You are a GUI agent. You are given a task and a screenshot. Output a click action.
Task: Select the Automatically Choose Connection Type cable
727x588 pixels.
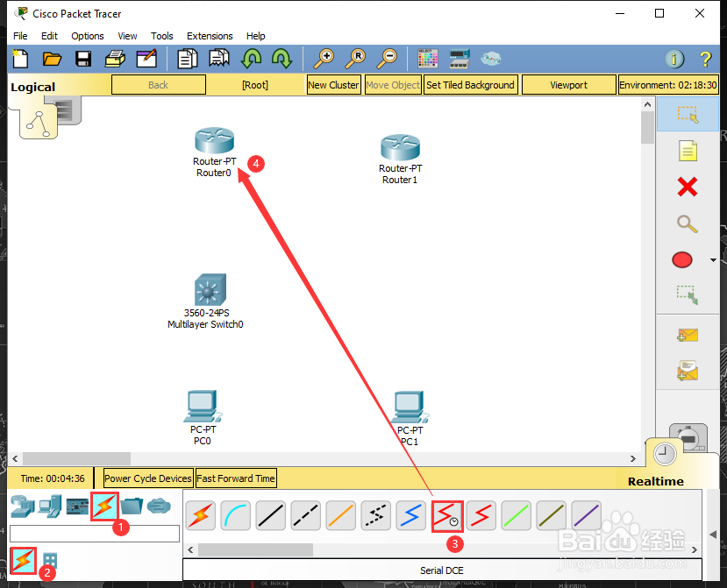[x=201, y=516]
